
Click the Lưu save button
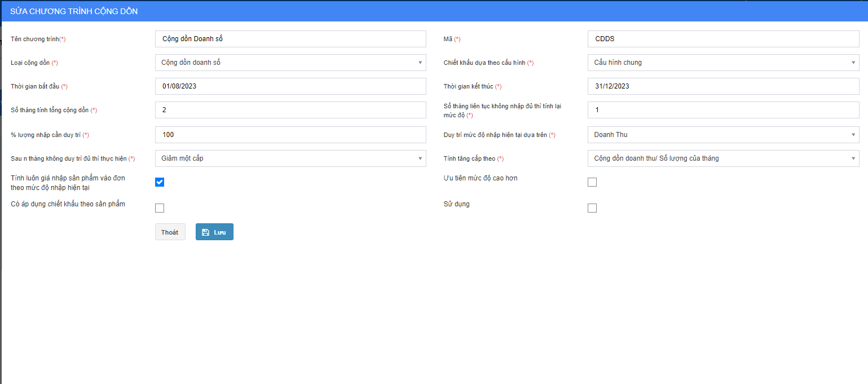[x=214, y=232]
